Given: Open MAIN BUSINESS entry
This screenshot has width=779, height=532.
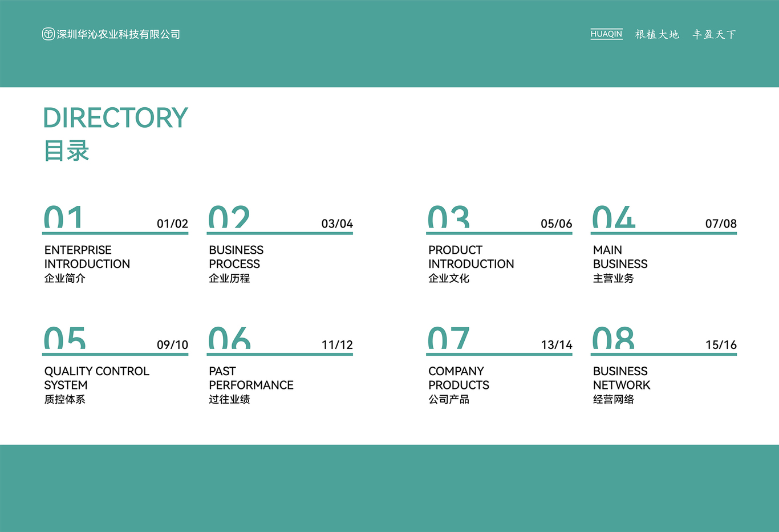Looking at the screenshot, I should tap(620, 257).
